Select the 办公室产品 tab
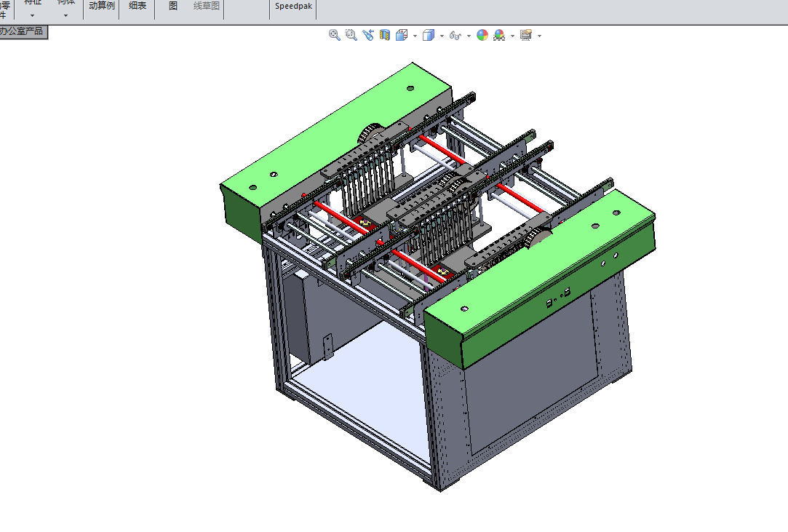 (x=22, y=32)
